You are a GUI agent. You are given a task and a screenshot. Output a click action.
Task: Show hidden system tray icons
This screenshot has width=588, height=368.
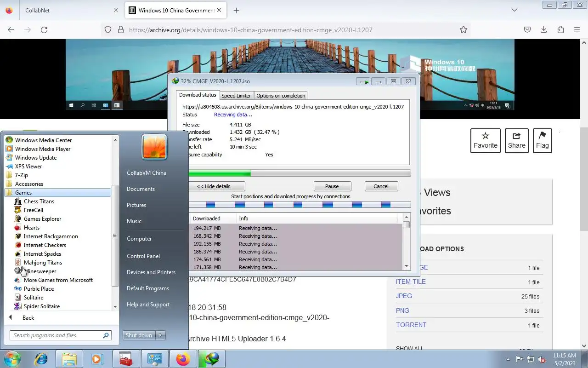(508, 359)
